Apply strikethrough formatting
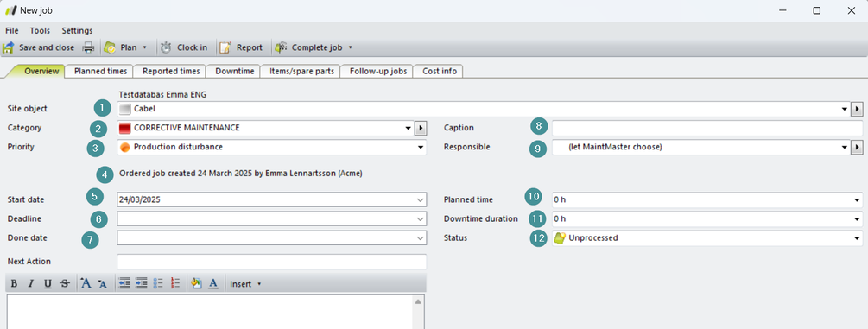The width and height of the screenshot is (868, 329). 65,283
